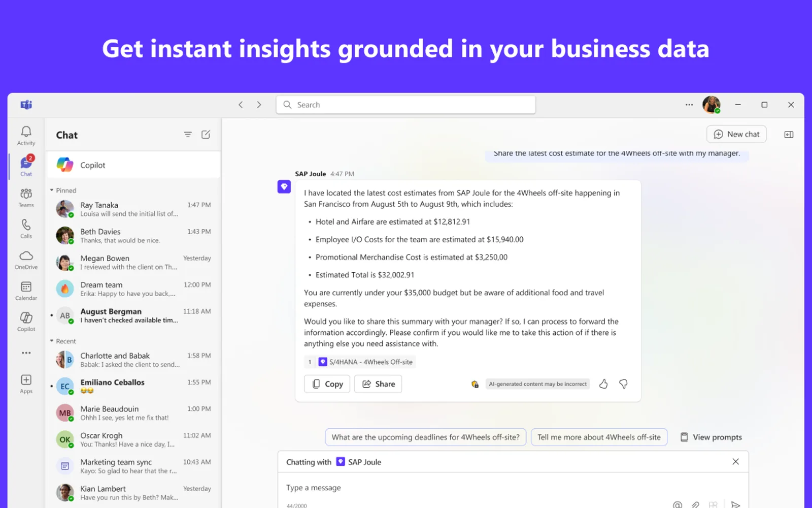This screenshot has width=812, height=508.
Task: Open Settings and more ellipsis in title bar
Action: coord(689,105)
